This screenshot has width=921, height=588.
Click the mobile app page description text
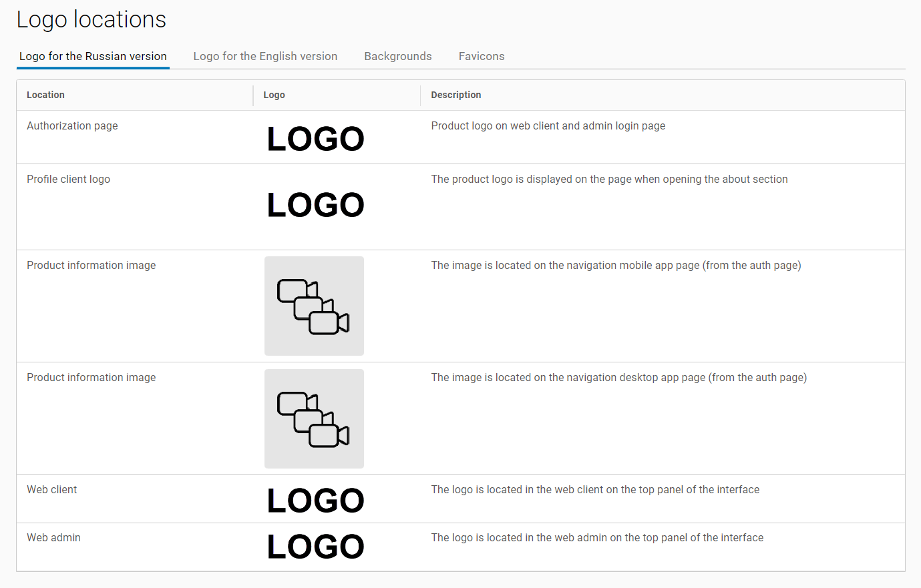coord(615,265)
